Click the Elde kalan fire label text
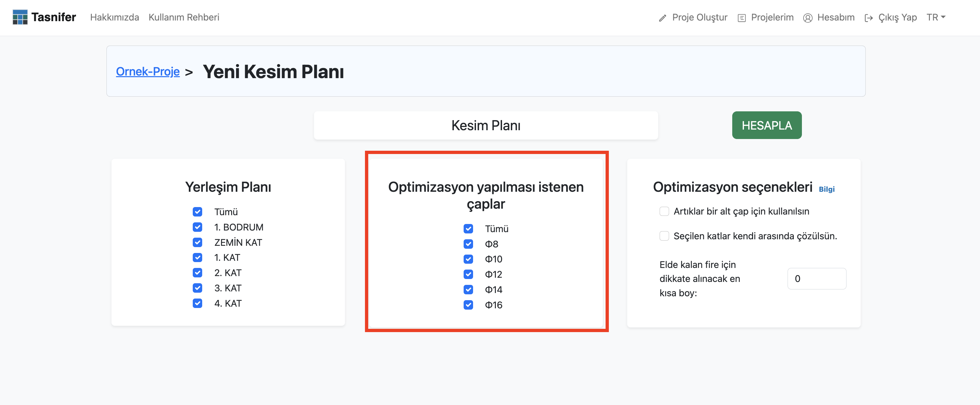The image size is (980, 405). click(x=700, y=279)
